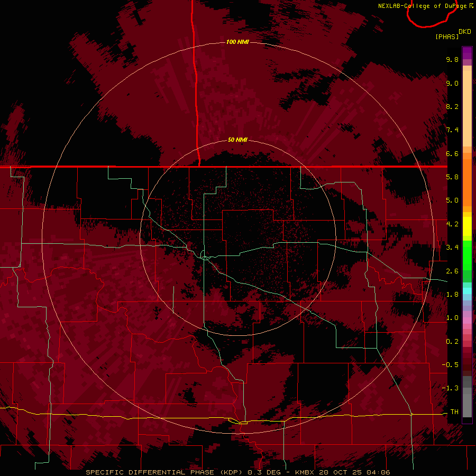Click the 20 OCT 25 04:06 timestamp
The height and width of the screenshot is (476, 476).
click(x=354, y=472)
